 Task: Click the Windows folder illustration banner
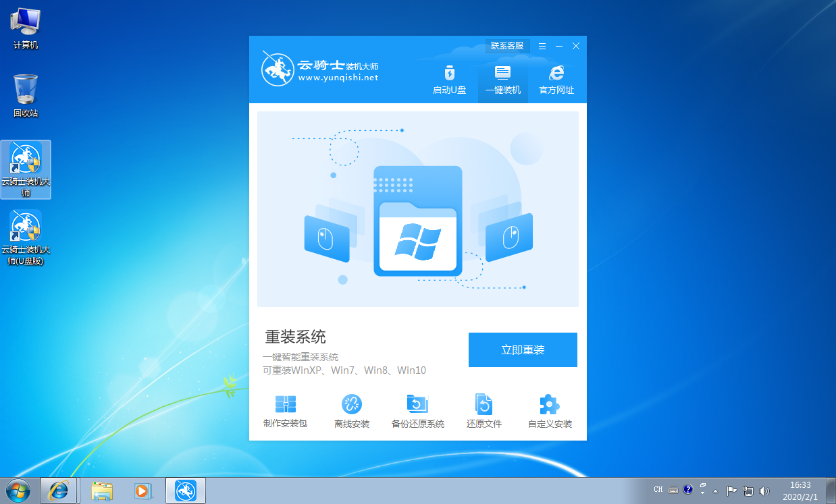click(x=418, y=209)
